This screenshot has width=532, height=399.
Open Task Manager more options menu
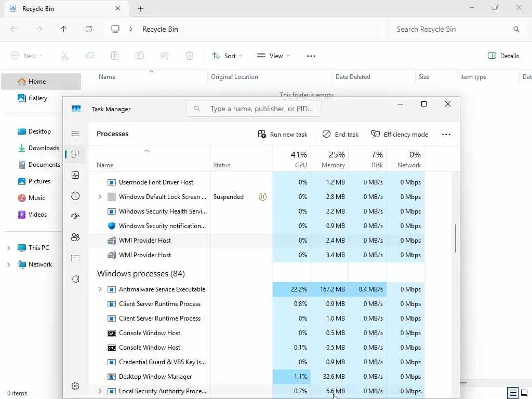coord(446,135)
